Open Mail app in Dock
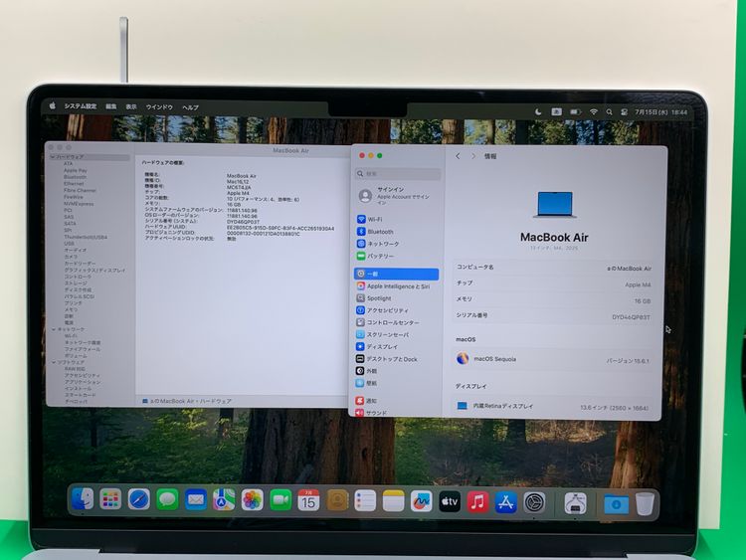 coord(196,500)
